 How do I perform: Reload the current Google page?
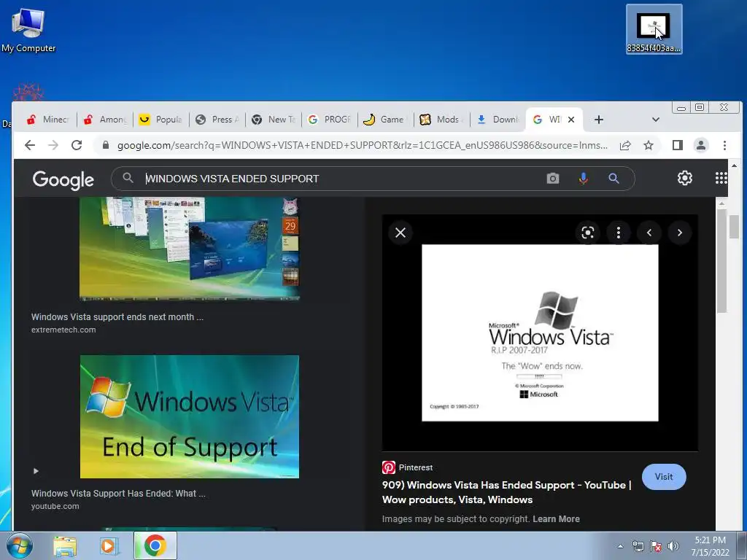pos(77,145)
